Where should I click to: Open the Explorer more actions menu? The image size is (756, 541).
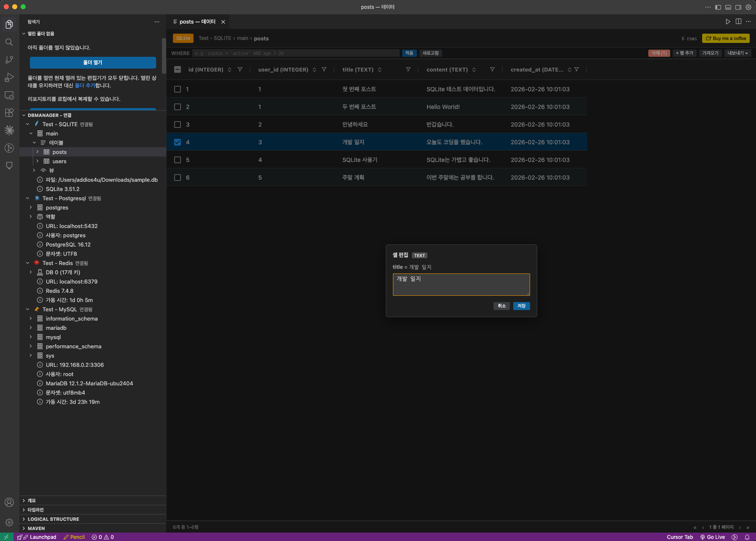(157, 21)
